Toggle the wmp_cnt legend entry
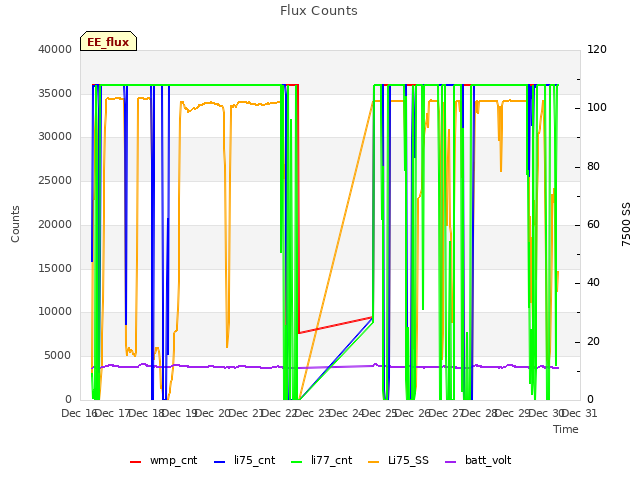This screenshot has width=640, height=480. pyautogui.click(x=163, y=460)
